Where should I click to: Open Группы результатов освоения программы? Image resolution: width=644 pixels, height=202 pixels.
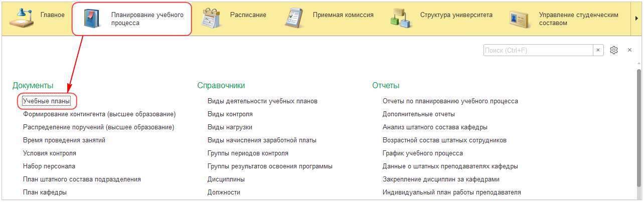(270, 166)
